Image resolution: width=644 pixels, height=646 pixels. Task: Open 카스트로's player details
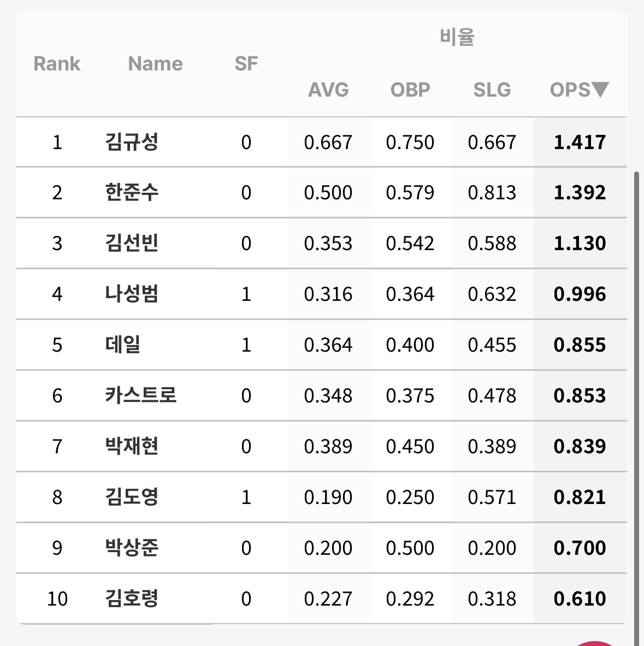tap(141, 396)
